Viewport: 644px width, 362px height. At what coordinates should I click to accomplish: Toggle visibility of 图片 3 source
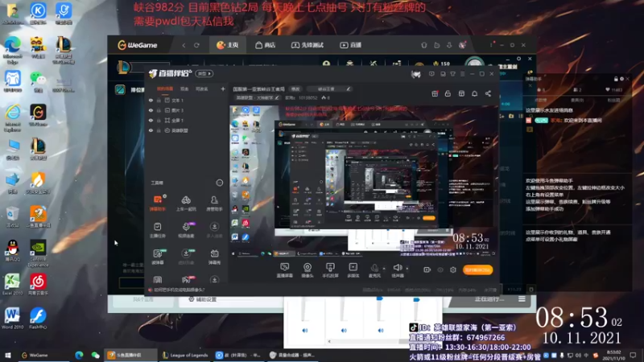[x=151, y=110]
